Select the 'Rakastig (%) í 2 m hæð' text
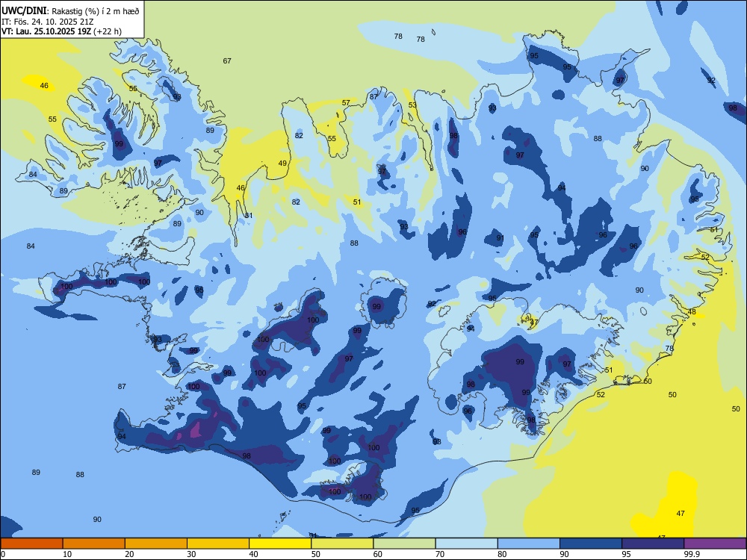This screenshot has height=560, width=747. (96, 11)
